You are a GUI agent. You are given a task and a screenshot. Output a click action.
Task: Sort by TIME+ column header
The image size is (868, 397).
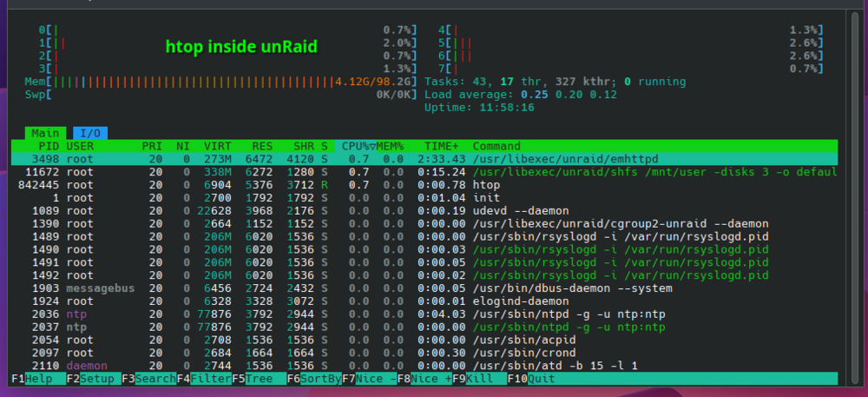point(441,146)
